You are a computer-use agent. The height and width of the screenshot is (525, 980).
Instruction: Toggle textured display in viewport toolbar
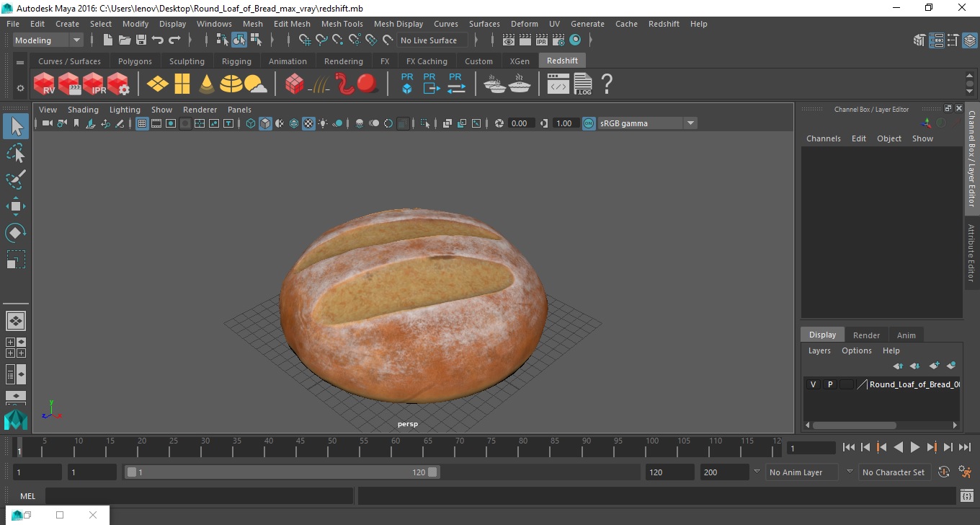(x=308, y=123)
